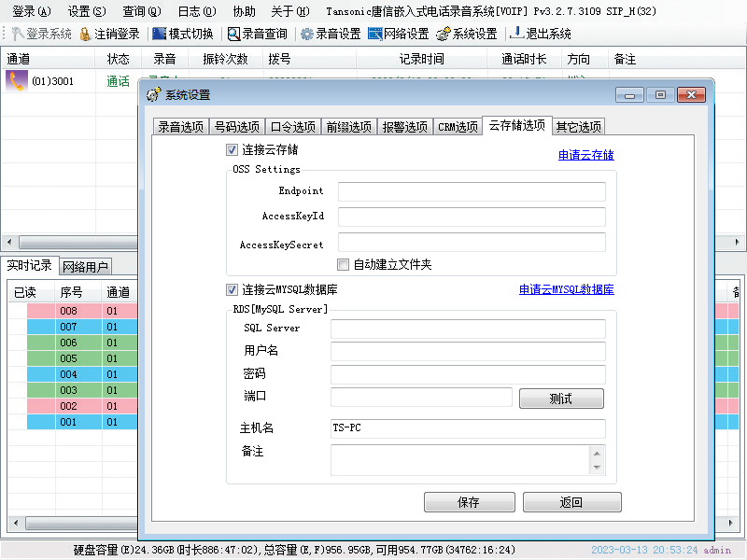Click the 记录时间 column header
Screen dimensions: 747x560
(422, 59)
